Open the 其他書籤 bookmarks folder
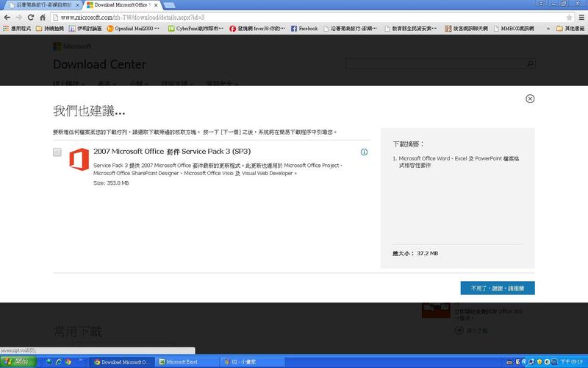588x368 pixels. tap(570, 28)
